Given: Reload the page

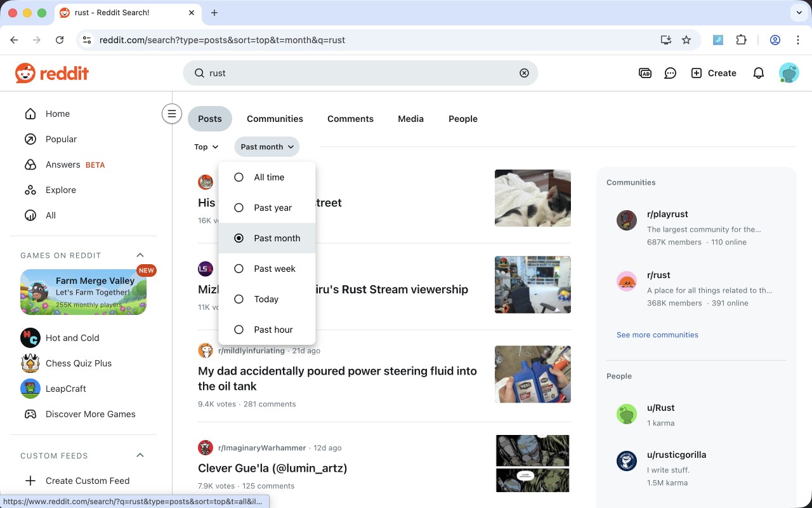Looking at the screenshot, I should coord(60,40).
